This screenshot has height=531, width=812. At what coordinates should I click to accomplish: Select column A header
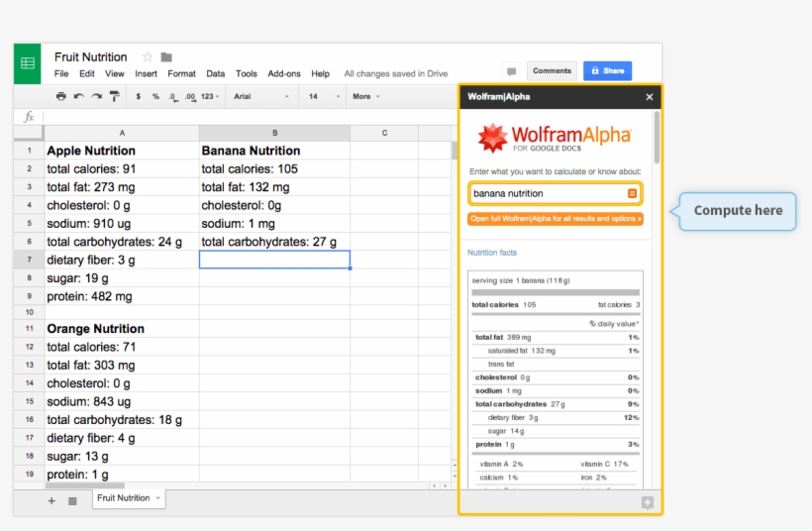pyautogui.click(x=122, y=133)
